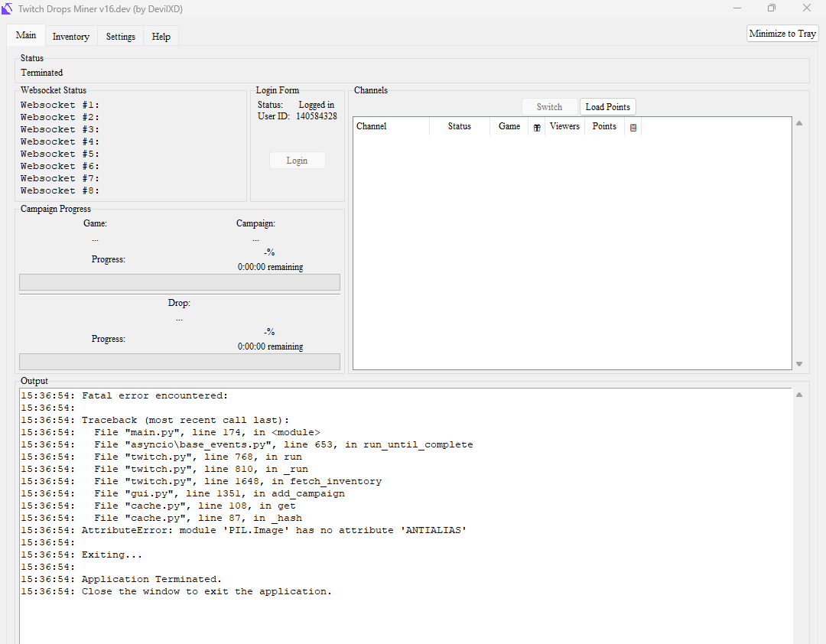Click the up arrow of the channels scrollbar
This screenshot has height=644, width=826.
799,122
